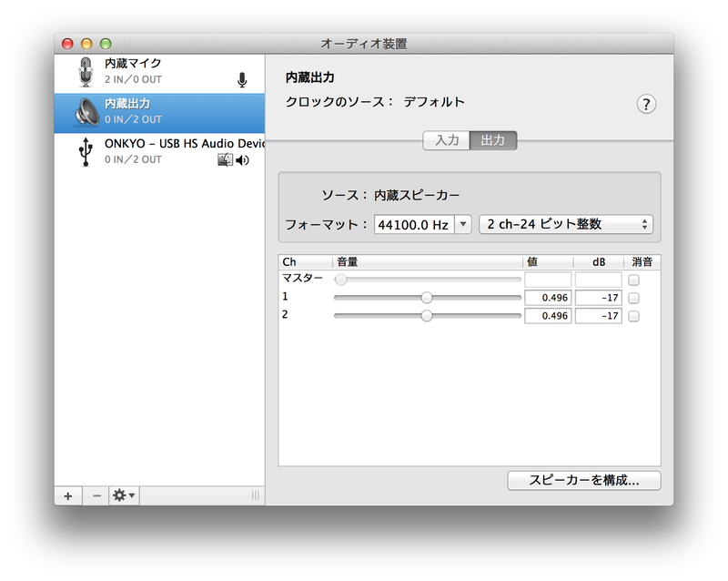Click the マスター value field

tap(548, 280)
